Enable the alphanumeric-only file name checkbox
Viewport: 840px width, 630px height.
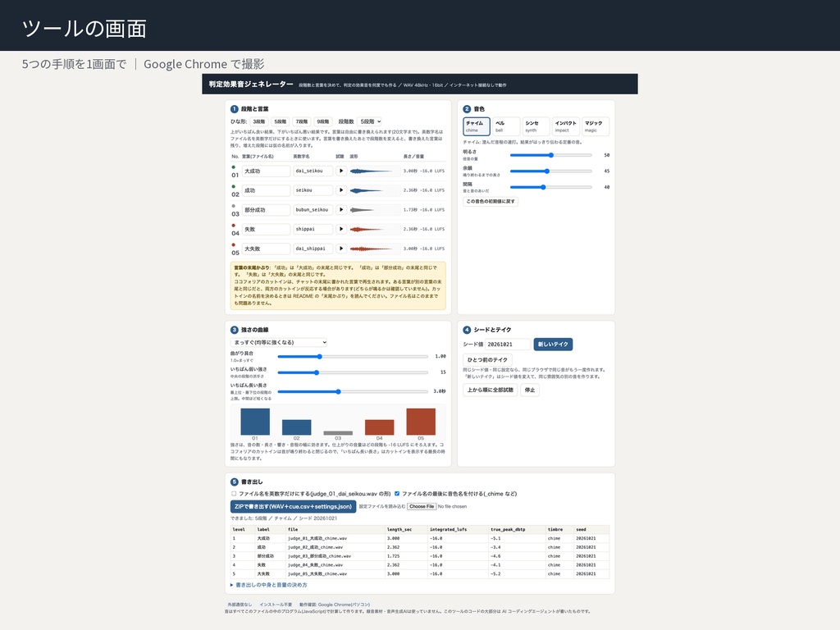click(x=234, y=494)
